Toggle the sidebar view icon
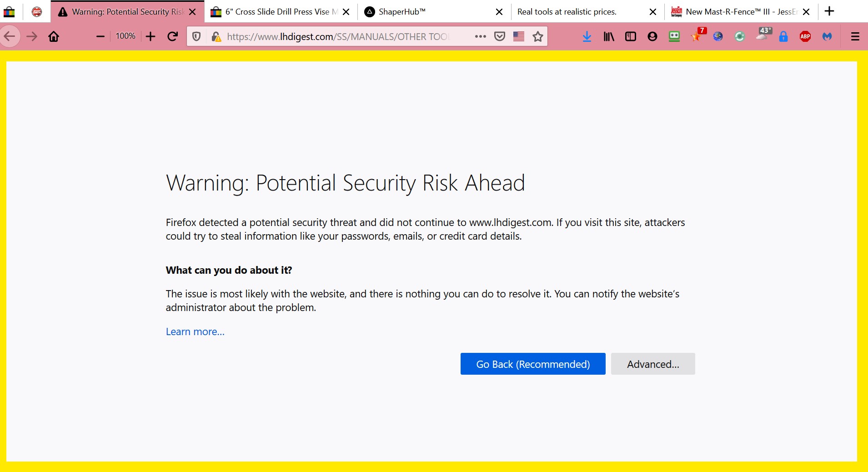Screen dimensions: 868x472 tap(631, 36)
